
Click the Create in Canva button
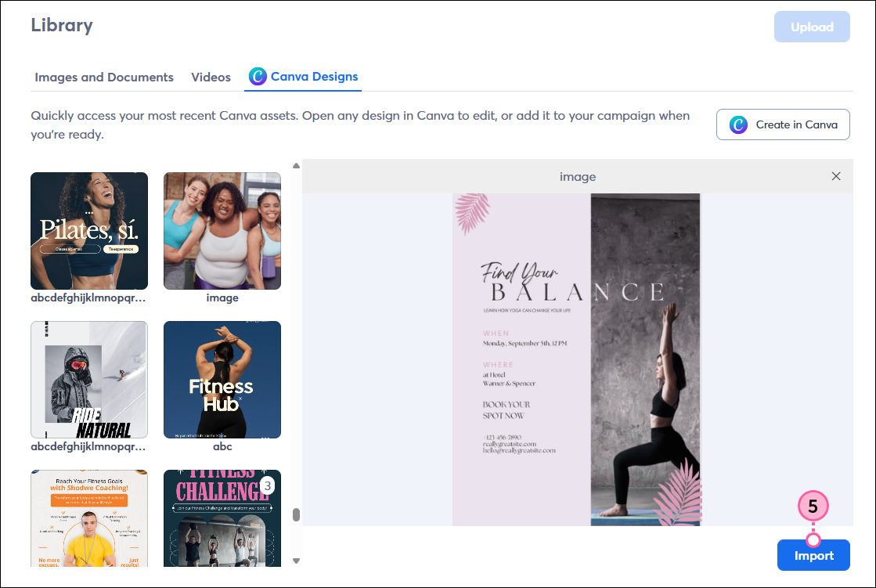[x=783, y=124]
